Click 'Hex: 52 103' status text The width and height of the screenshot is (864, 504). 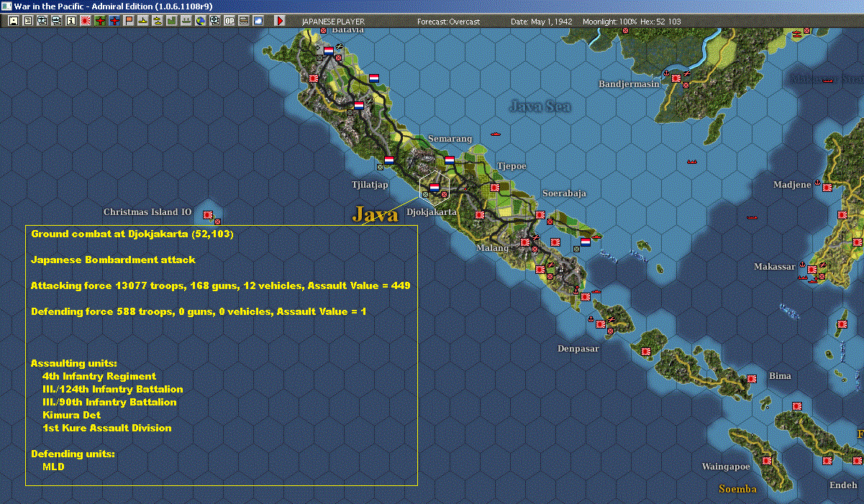[x=660, y=22]
